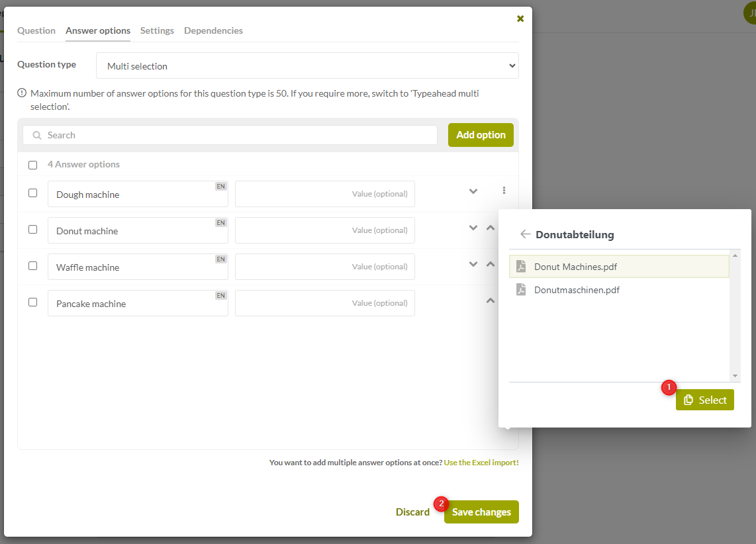This screenshot has width=756, height=544.
Task: Move Donut machine up with chevron arrow
Action: click(x=491, y=228)
